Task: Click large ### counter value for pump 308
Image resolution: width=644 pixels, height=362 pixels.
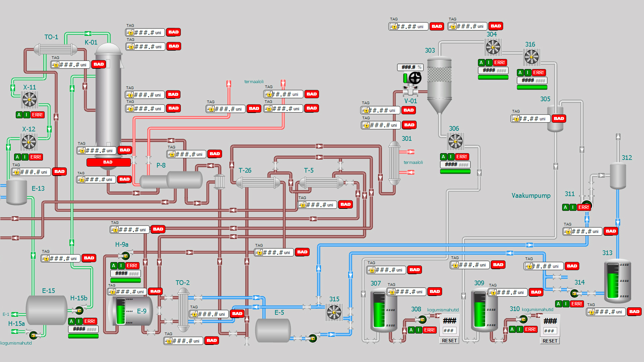Action: 449,321
